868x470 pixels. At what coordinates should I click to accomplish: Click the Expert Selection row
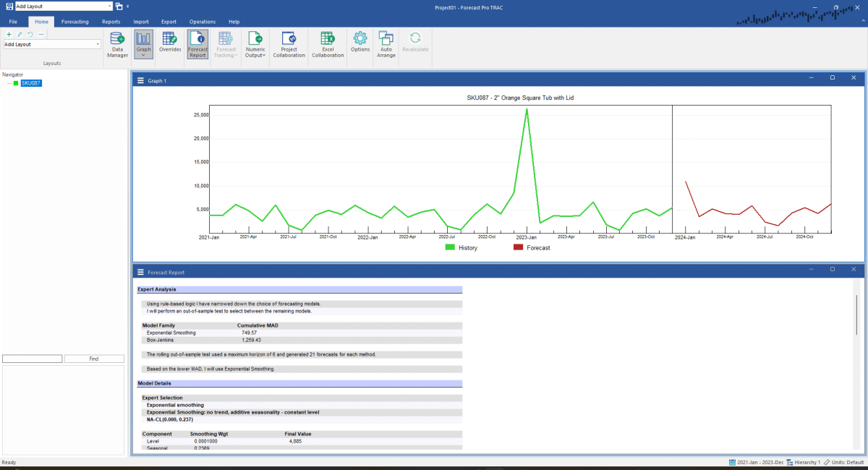point(302,398)
